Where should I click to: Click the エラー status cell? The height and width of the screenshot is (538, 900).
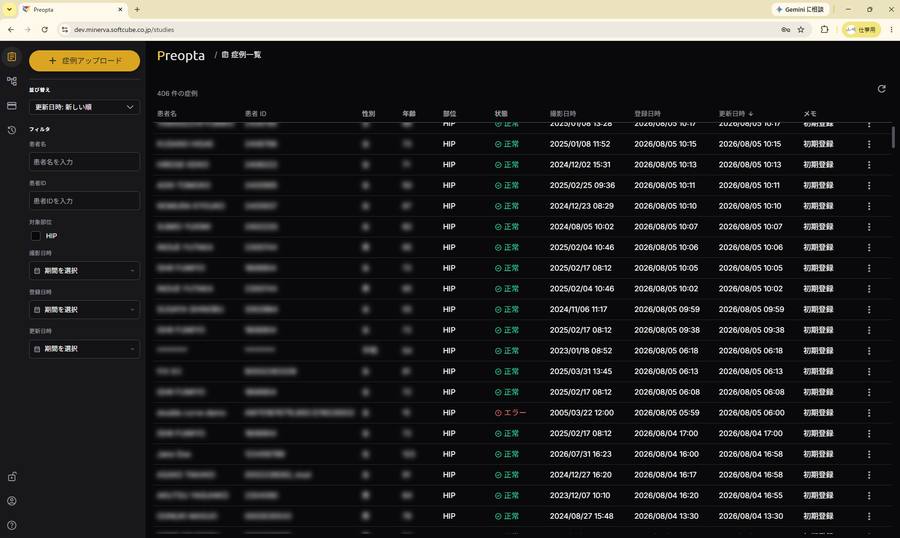coord(510,413)
